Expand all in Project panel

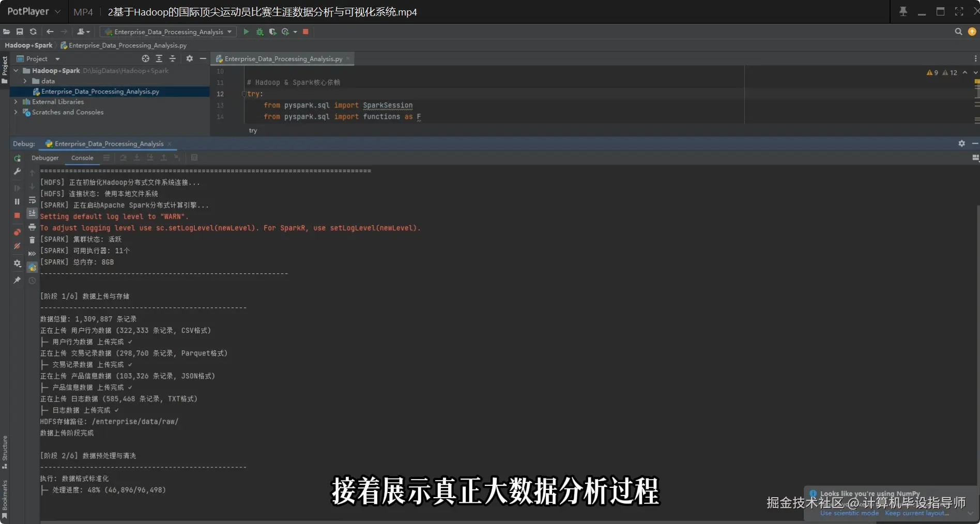point(159,58)
